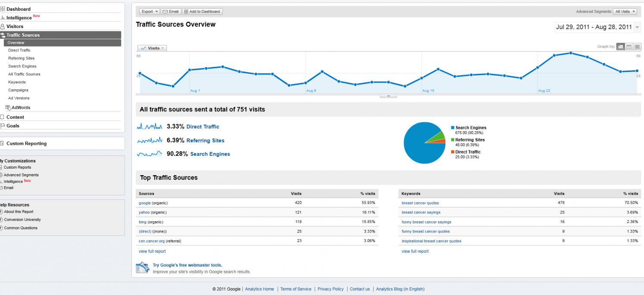
Task: Open the Dashboard section in sidebar
Action: pyautogui.click(x=18, y=9)
